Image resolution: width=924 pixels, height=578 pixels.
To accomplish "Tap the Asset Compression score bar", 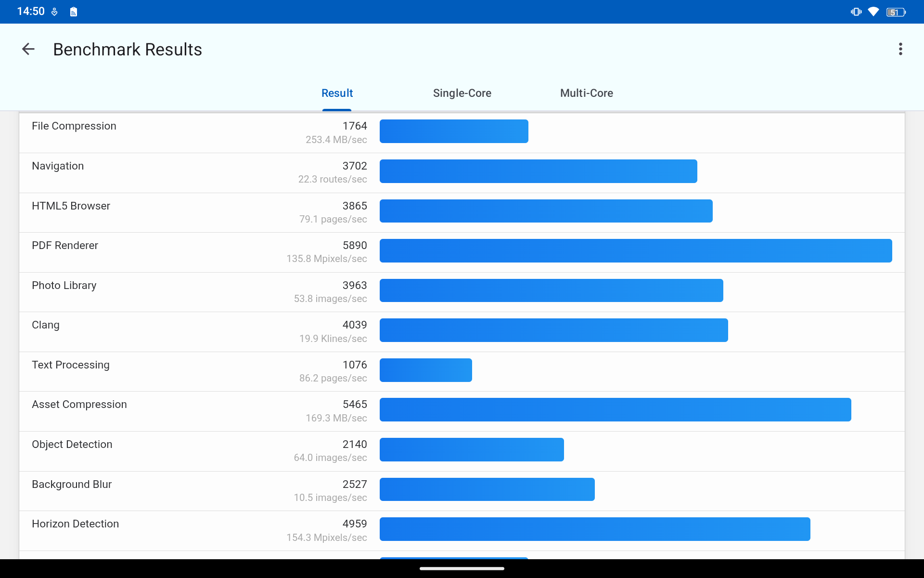I will pos(615,410).
